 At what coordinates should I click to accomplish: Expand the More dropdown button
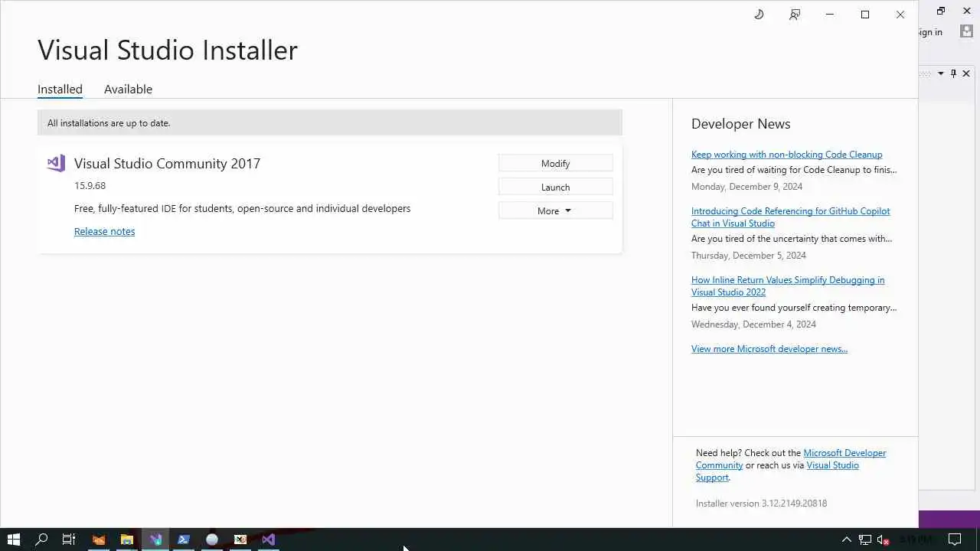click(x=555, y=210)
